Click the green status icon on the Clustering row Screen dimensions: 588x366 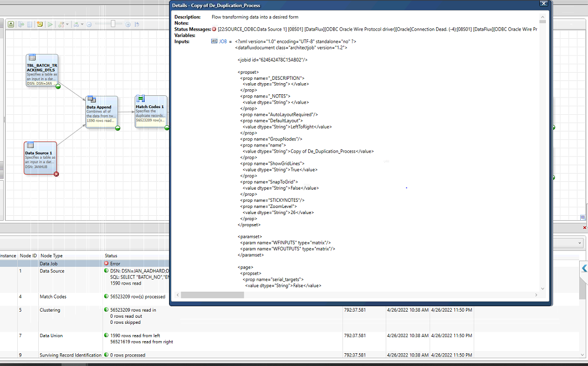(105, 309)
